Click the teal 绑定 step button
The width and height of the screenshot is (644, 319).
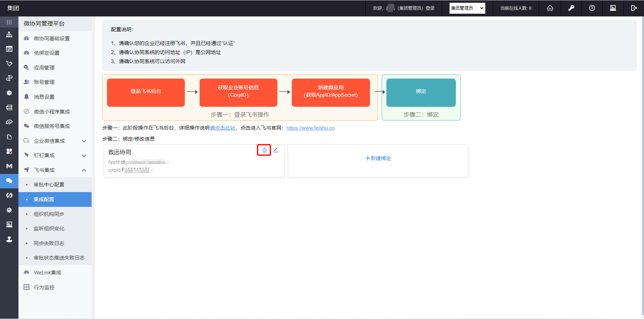pos(421,93)
